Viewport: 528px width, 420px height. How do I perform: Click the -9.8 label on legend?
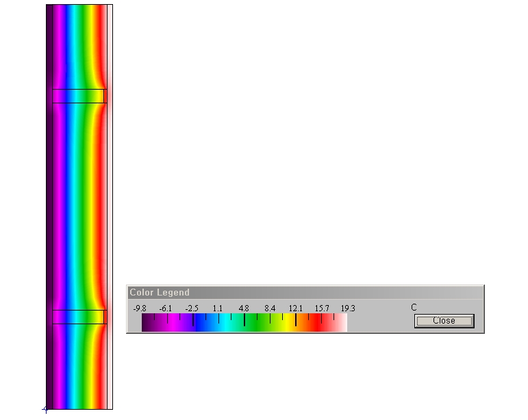(x=140, y=309)
